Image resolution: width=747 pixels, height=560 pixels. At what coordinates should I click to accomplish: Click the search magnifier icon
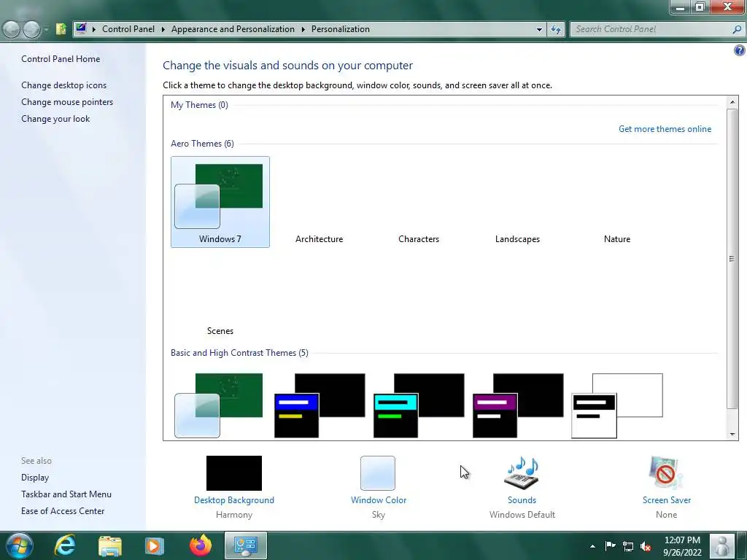pyautogui.click(x=737, y=29)
